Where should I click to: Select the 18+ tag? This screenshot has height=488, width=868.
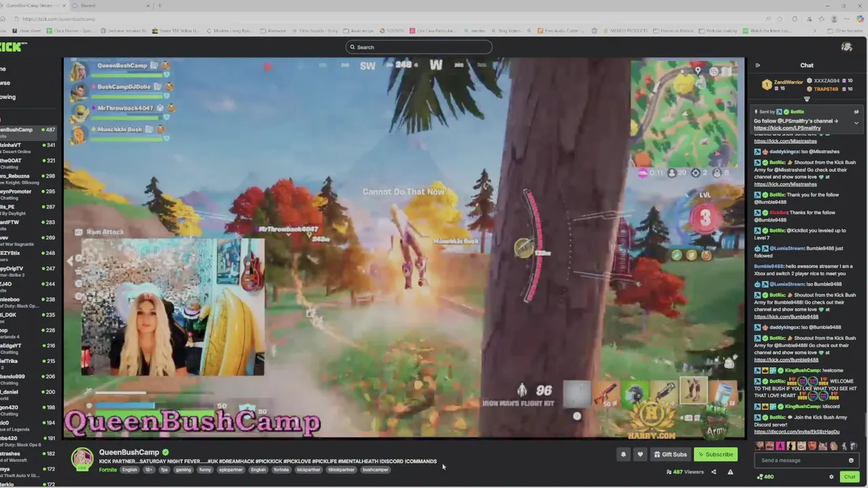(x=149, y=470)
